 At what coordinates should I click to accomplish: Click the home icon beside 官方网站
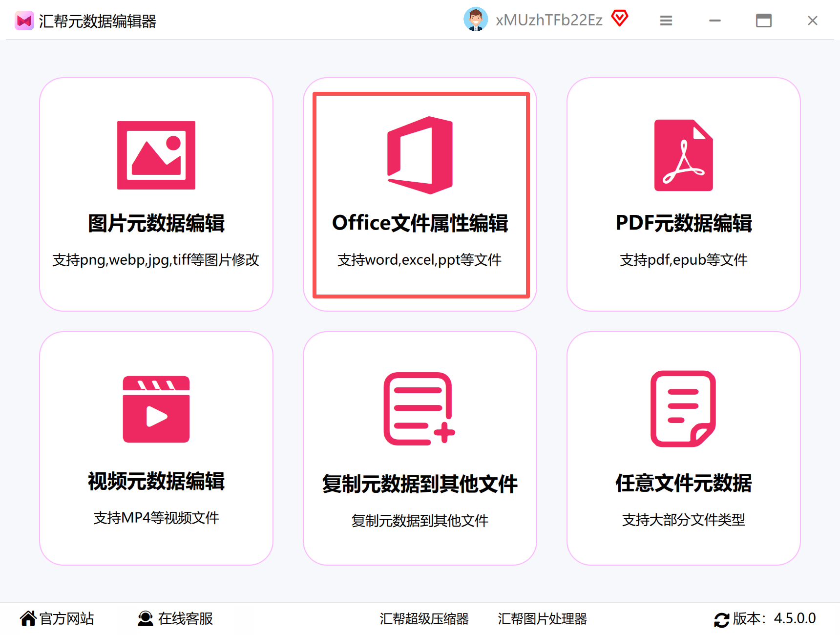click(28, 618)
